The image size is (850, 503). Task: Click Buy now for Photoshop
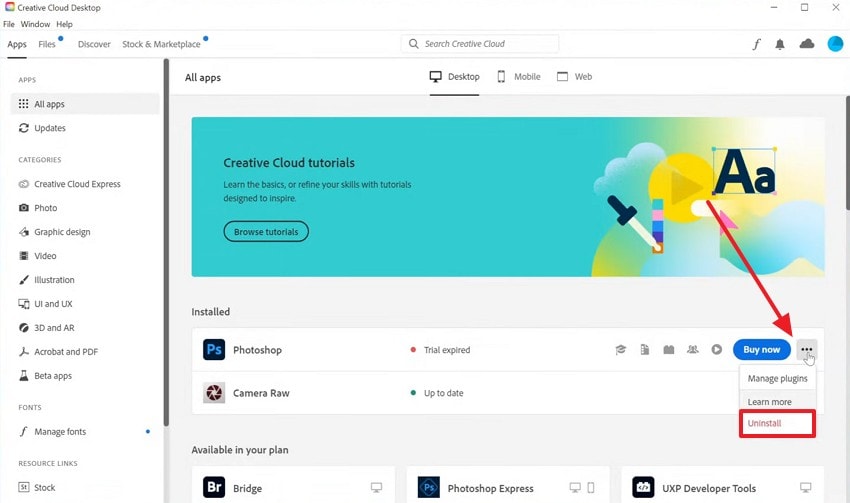(762, 350)
